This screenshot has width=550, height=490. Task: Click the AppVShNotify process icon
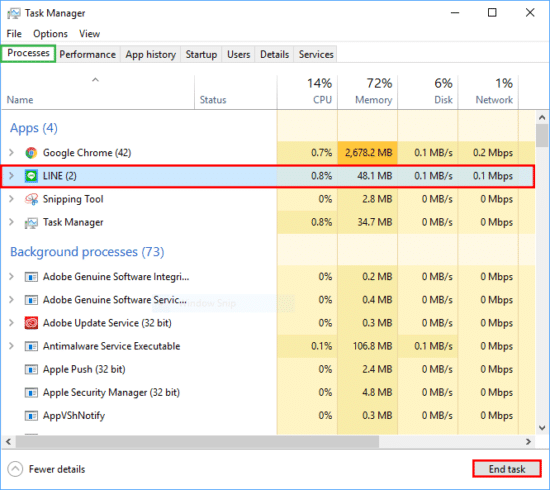[31, 416]
